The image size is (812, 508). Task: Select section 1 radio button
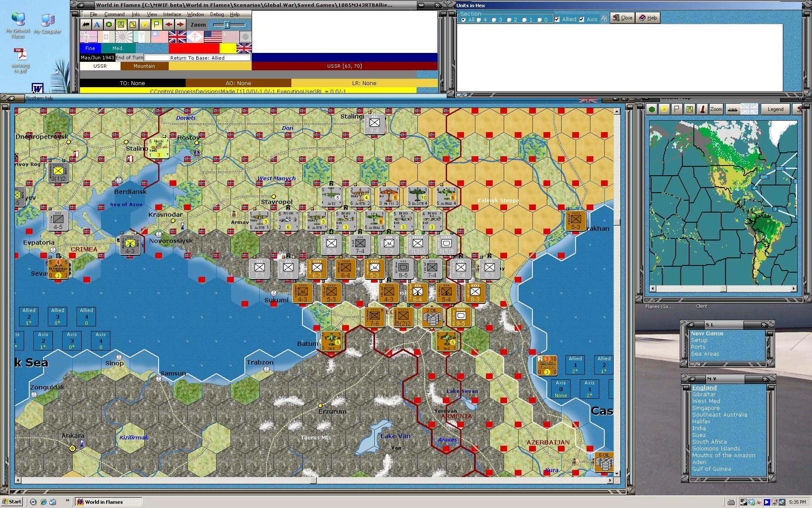524,19
